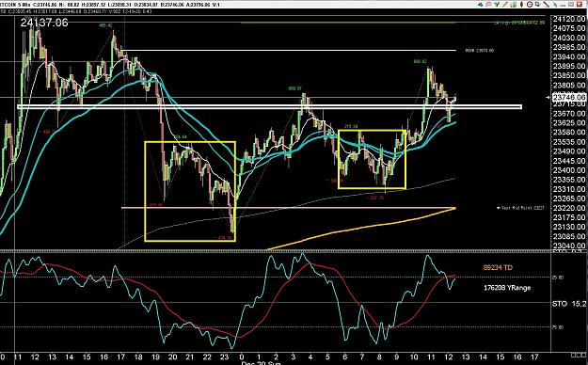Click the hour 7 label on time axis
This screenshot has height=365, width=588.
[362, 357]
